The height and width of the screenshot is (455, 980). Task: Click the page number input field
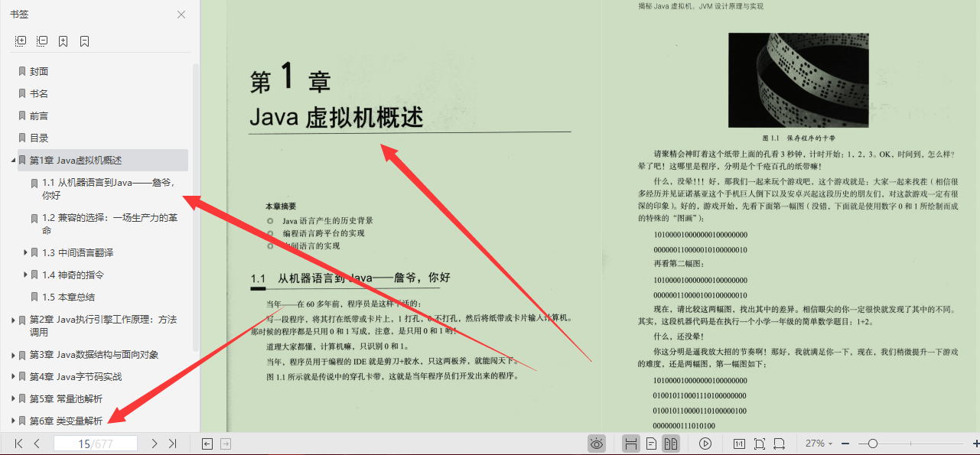coord(96,444)
